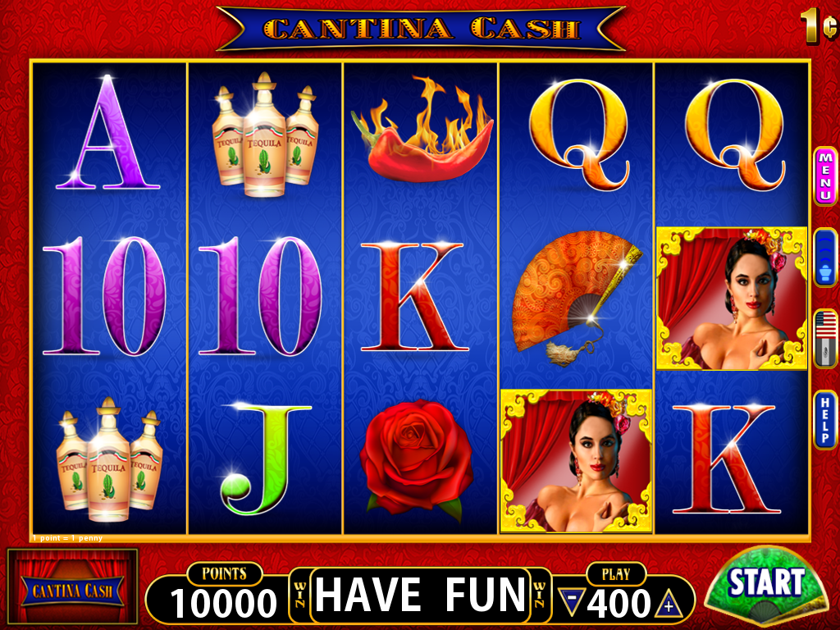The width and height of the screenshot is (840, 630).
Task: Open the pink MENU side button
Action: (x=825, y=176)
